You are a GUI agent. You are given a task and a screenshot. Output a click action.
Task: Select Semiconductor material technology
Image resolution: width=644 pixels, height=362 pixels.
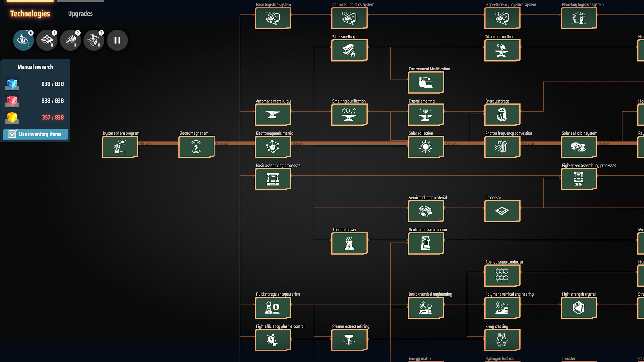click(426, 211)
